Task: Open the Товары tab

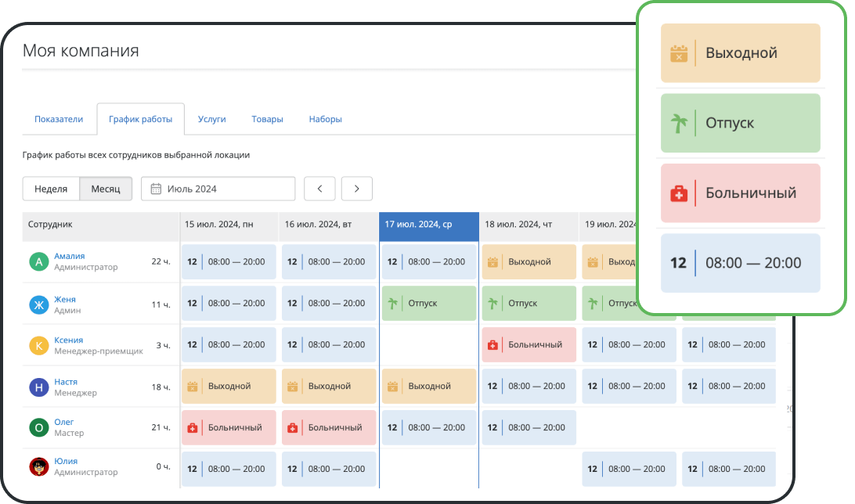Action: tap(267, 119)
